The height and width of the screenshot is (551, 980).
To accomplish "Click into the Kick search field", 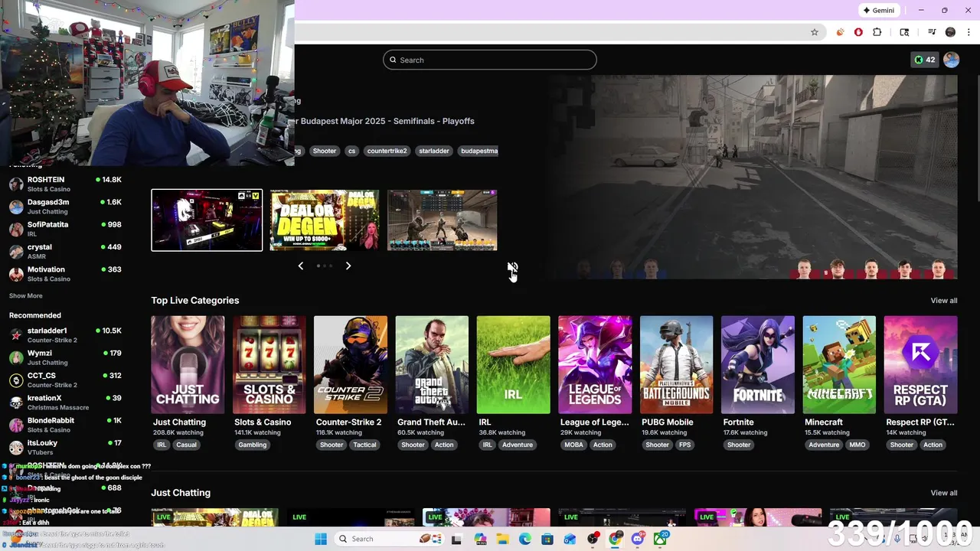I will pyautogui.click(x=490, y=60).
